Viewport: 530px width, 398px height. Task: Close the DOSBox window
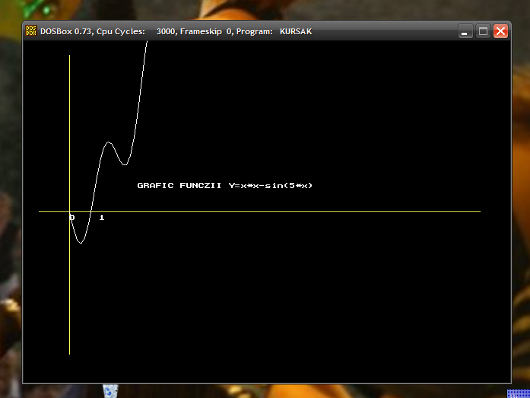(501, 31)
